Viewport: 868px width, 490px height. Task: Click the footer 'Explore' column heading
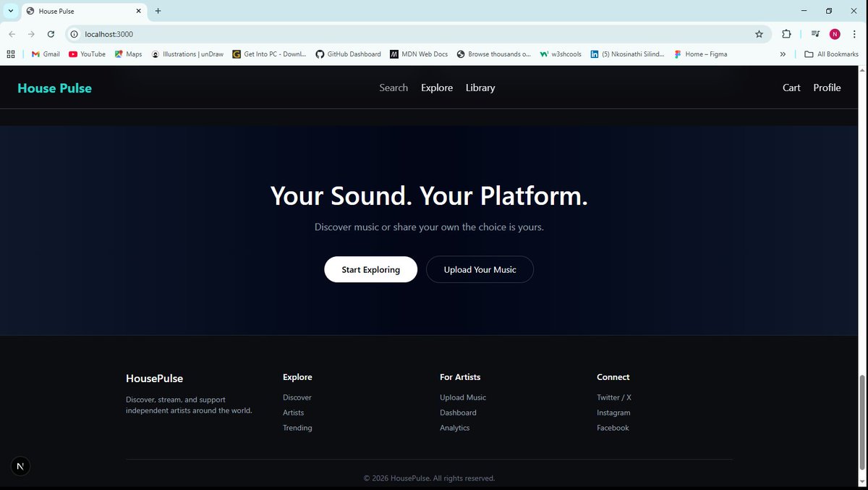(297, 377)
